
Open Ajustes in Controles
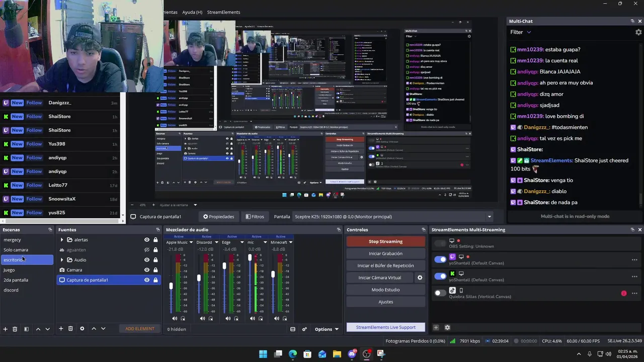tap(385, 302)
